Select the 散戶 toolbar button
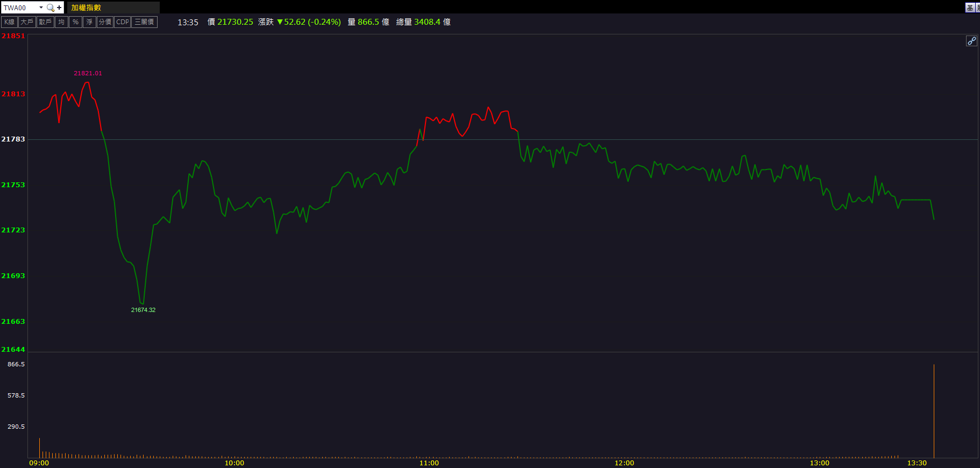This screenshot has height=468, width=980. [45, 22]
